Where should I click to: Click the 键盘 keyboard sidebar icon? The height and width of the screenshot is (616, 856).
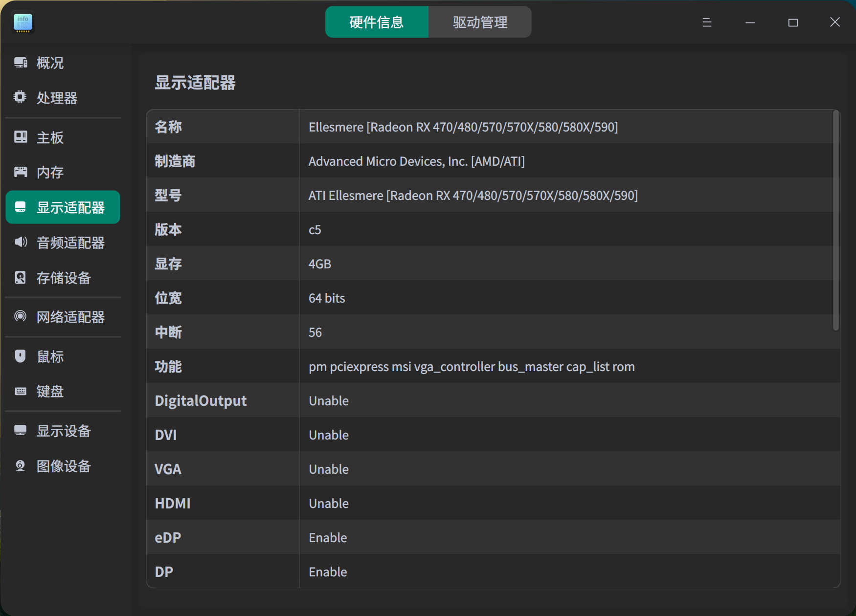(x=20, y=391)
